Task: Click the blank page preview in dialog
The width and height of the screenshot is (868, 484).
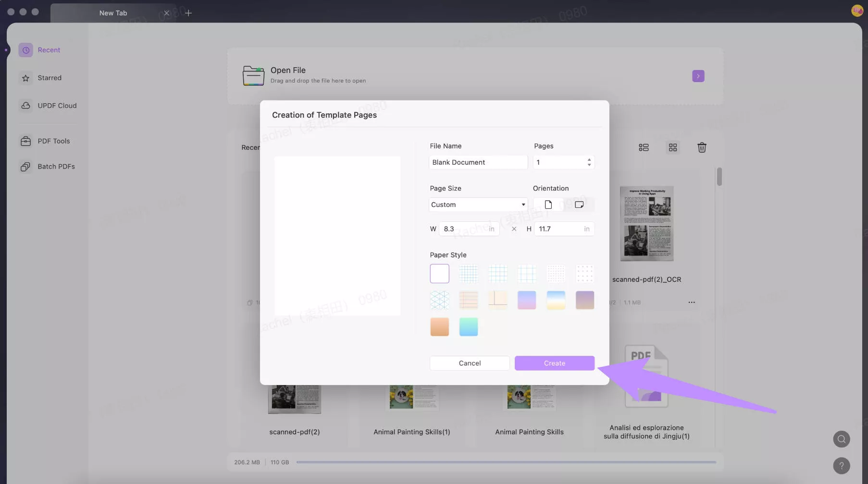Action: [x=337, y=236]
